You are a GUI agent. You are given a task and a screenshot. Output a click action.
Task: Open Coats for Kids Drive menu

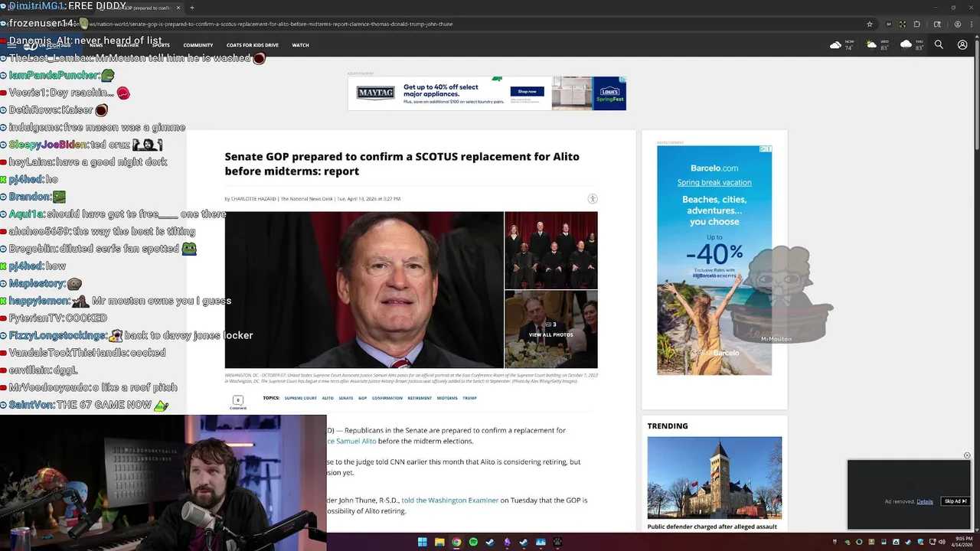[x=253, y=45]
